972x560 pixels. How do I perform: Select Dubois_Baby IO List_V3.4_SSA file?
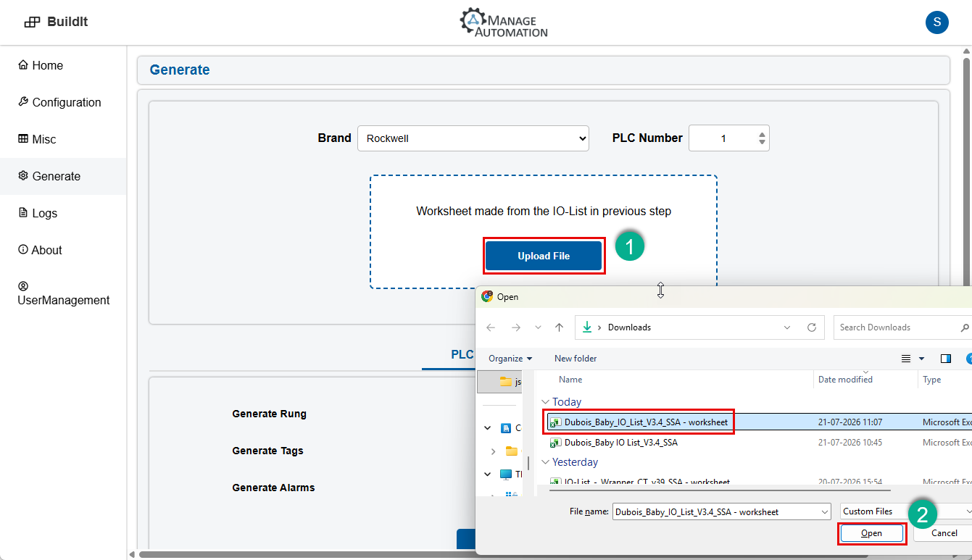(x=620, y=442)
